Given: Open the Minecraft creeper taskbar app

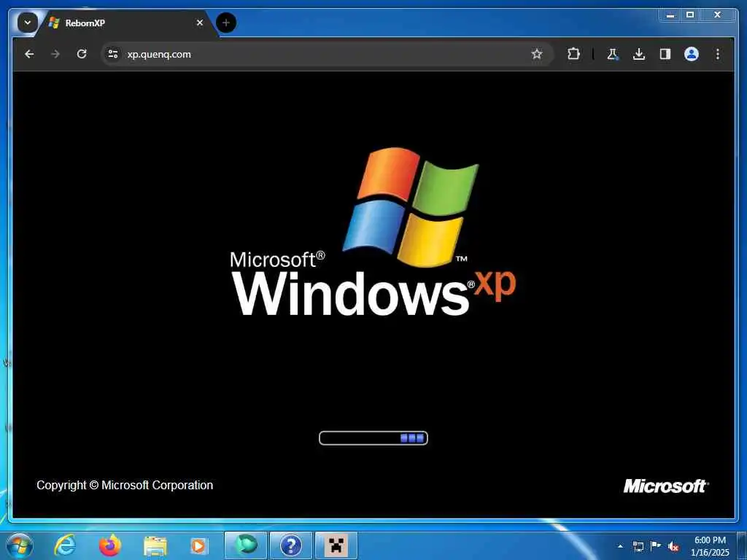Looking at the screenshot, I should point(336,545).
